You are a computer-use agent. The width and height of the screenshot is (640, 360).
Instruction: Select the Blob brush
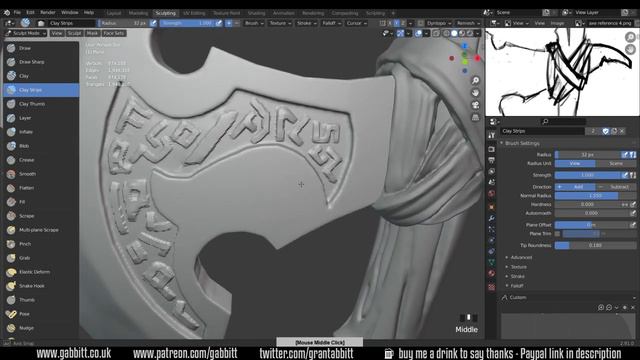(x=41, y=146)
